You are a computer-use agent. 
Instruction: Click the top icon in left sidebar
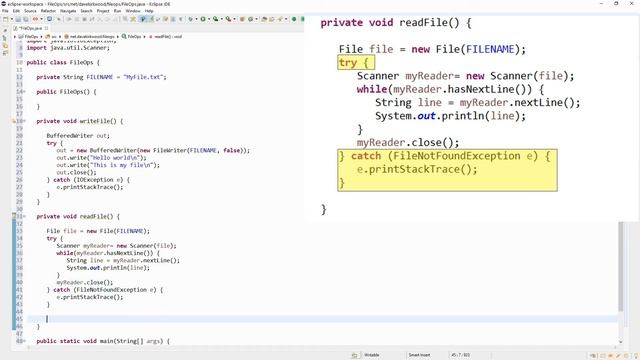click(x=5, y=31)
